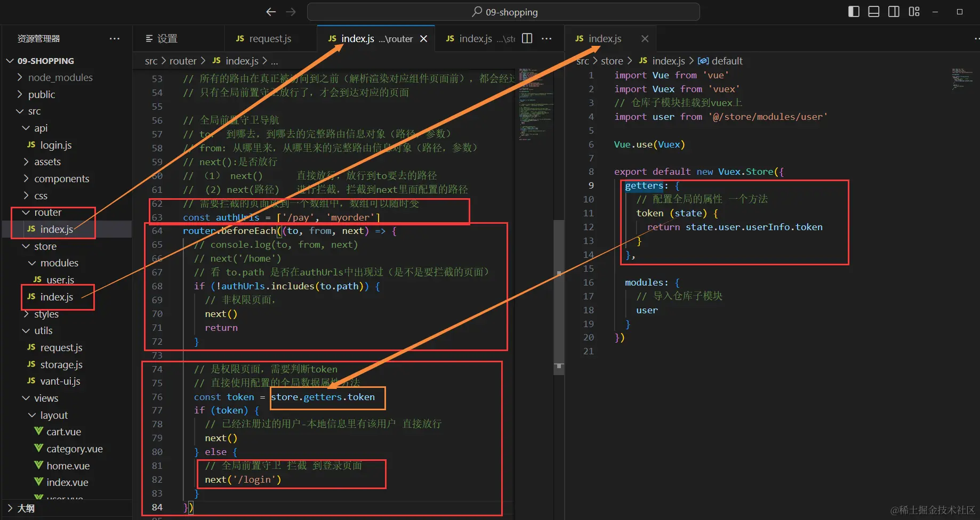The height and width of the screenshot is (520, 980).
Task: Click src in router breadcrumb
Action: 151,61
